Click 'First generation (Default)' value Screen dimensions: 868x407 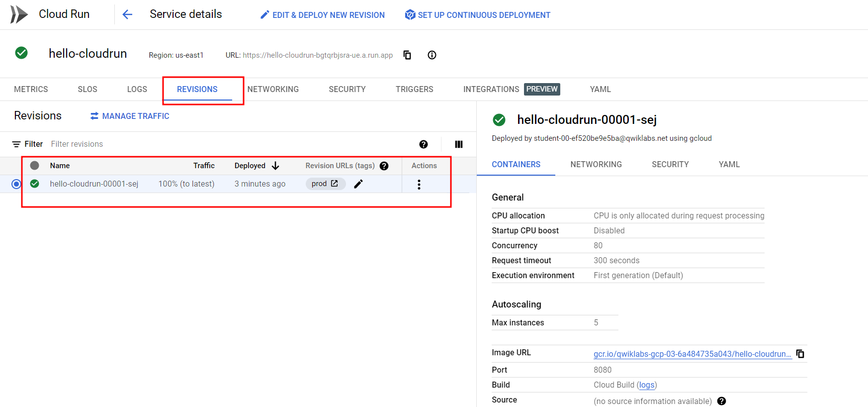click(638, 275)
